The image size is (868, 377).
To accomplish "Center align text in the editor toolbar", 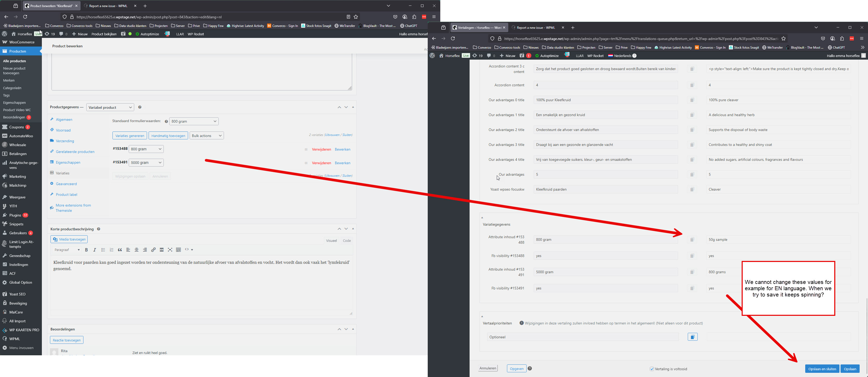I will pos(137,250).
